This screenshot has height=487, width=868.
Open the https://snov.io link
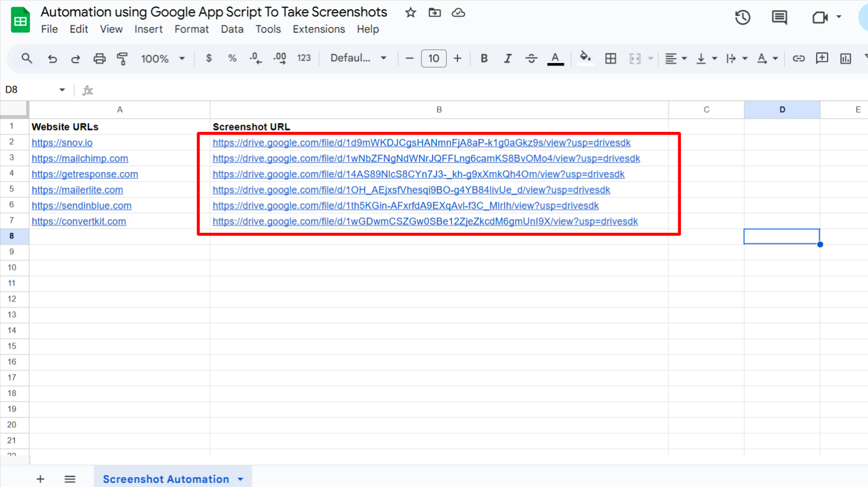(x=62, y=143)
